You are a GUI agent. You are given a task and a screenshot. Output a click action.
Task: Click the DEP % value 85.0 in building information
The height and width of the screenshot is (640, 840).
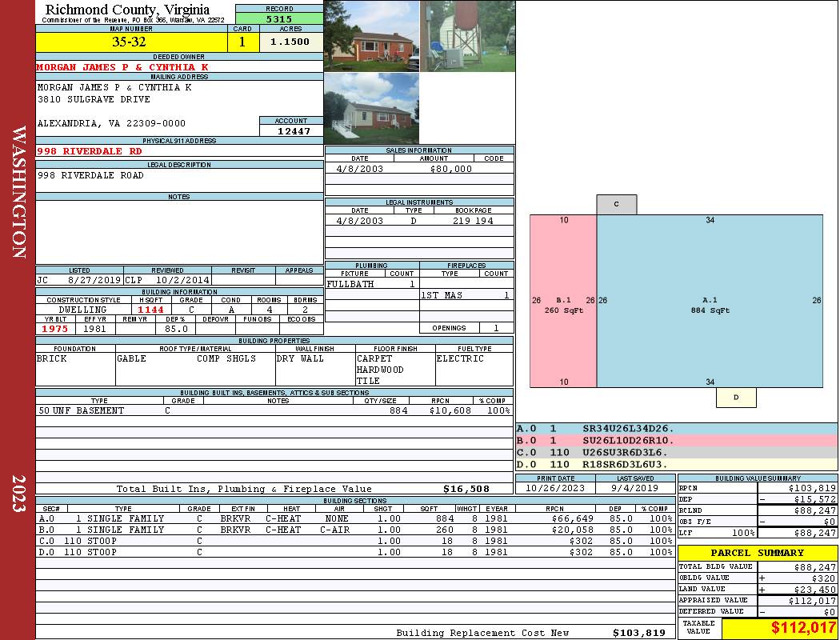pos(176,329)
